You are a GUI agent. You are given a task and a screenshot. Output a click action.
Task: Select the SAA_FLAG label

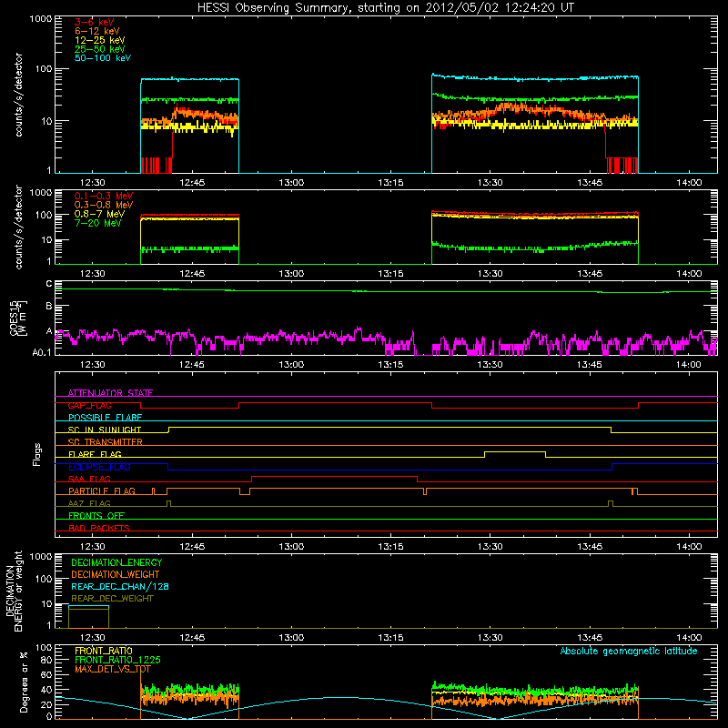point(89,479)
